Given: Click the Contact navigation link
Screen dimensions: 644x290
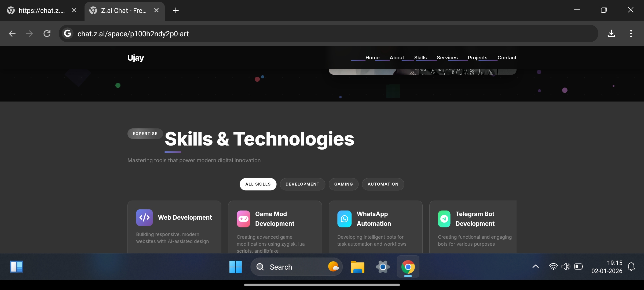Looking at the screenshot, I should (x=507, y=57).
